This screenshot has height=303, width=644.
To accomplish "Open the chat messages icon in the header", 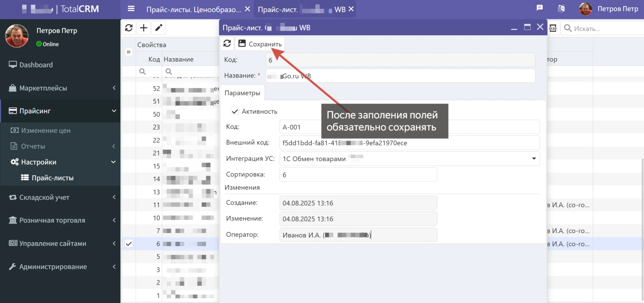I will coord(539,8).
